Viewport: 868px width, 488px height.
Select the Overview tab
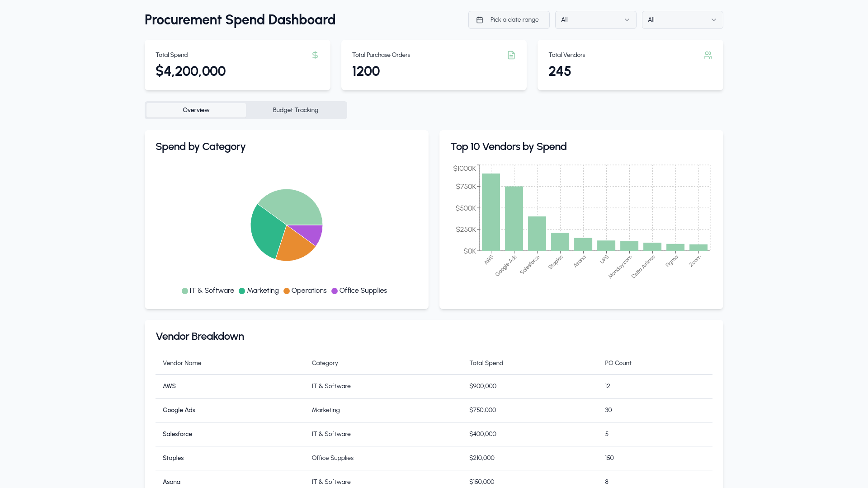click(x=196, y=110)
